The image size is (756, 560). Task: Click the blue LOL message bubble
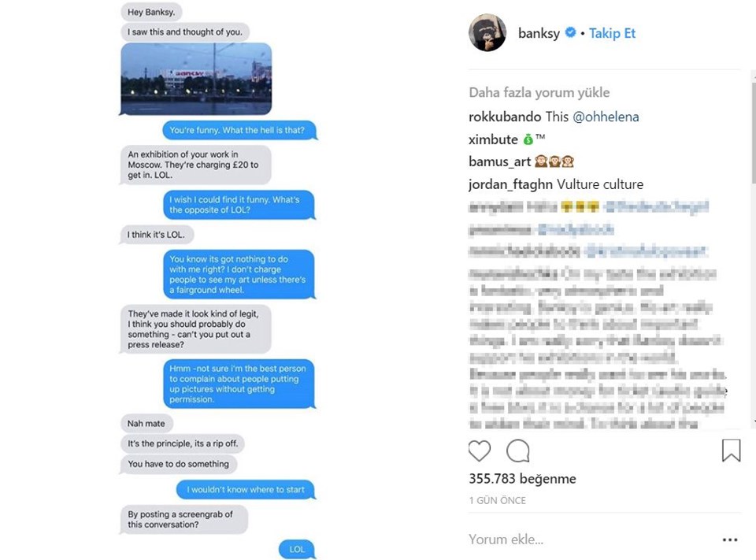coord(297,549)
